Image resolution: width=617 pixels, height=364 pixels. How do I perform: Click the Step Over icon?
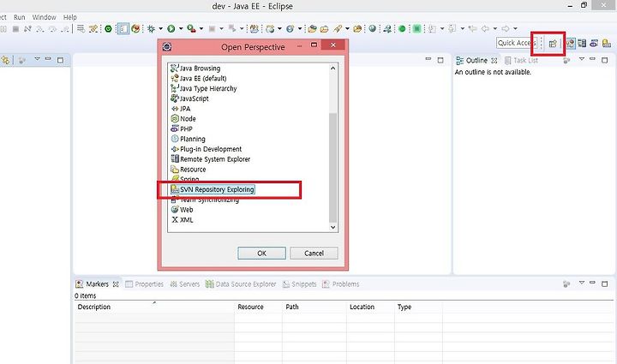point(52,29)
